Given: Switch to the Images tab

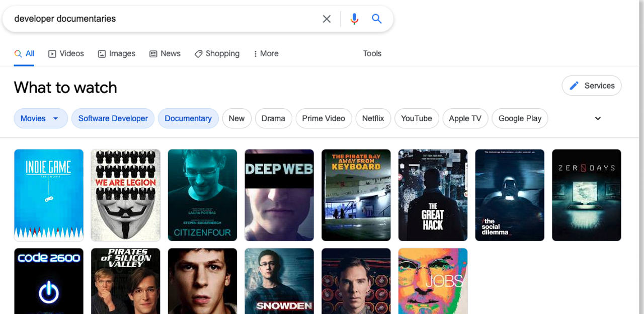Looking at the screenshot, I should pos(116,53).
